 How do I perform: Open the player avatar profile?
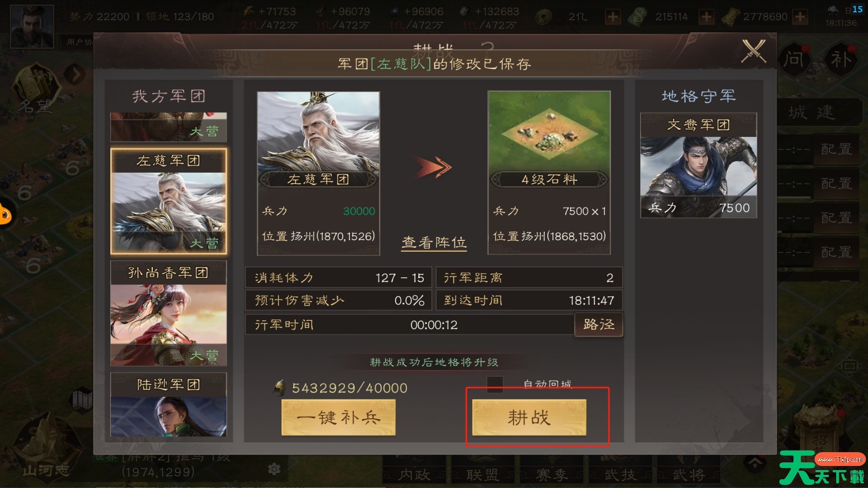(x=32, y=26)
